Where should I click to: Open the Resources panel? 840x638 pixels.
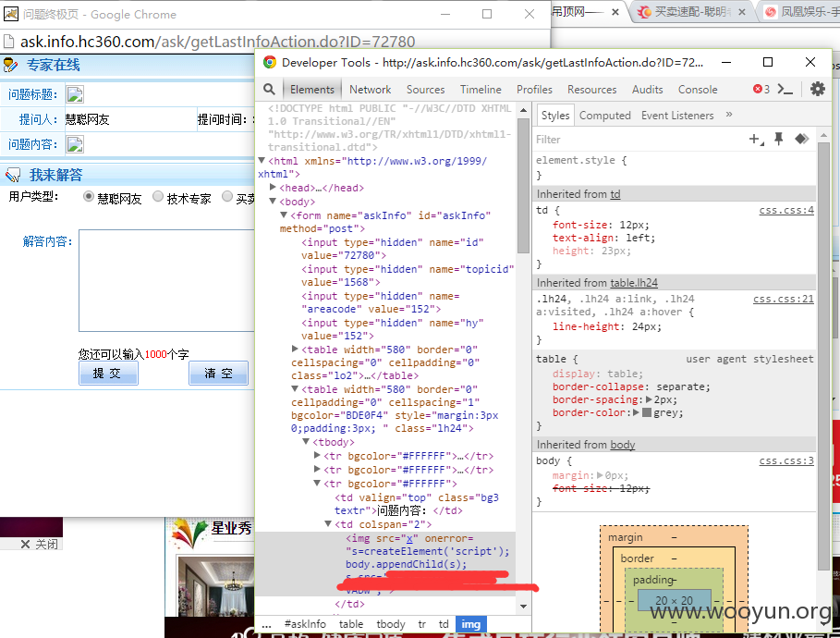click(x=592, y=90)
